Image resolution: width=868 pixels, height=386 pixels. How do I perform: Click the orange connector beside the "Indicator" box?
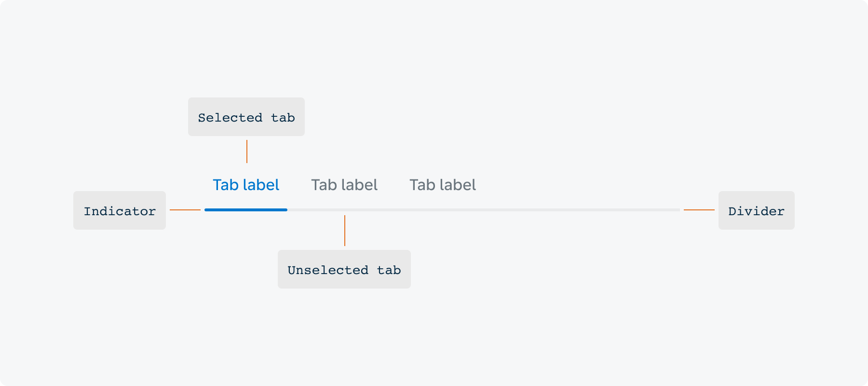point(185,210)
